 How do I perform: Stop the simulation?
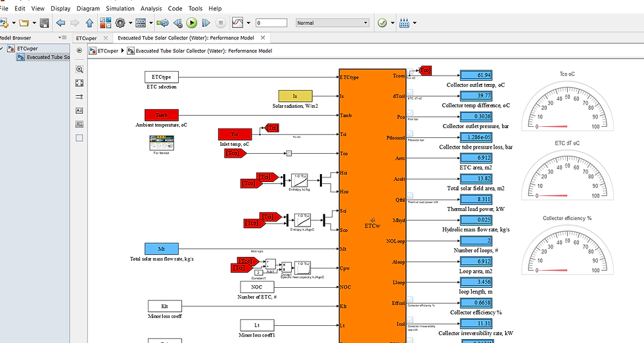click(221, 23)
